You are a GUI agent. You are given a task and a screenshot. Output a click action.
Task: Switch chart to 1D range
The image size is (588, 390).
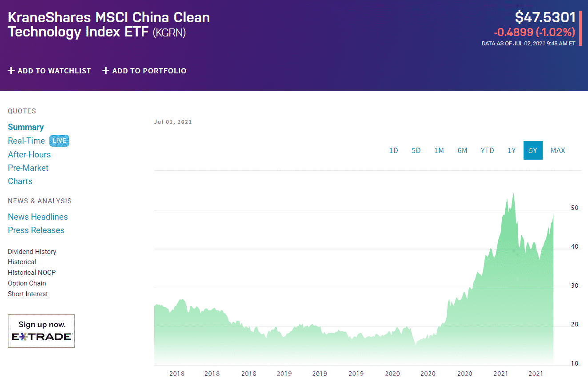[393, 150]
